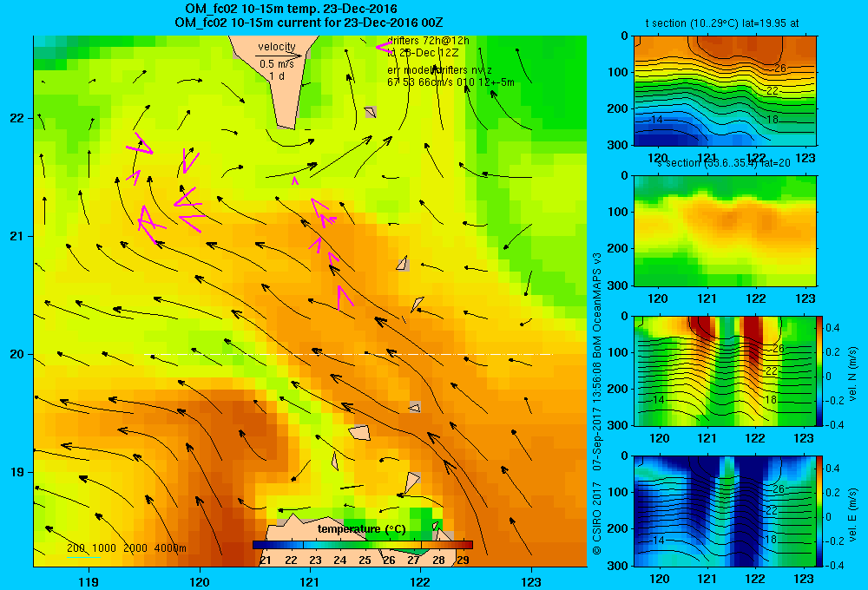Click main map latitude label '22'
The width and height of the screenshot is (868, 590).
coord(16,118)
